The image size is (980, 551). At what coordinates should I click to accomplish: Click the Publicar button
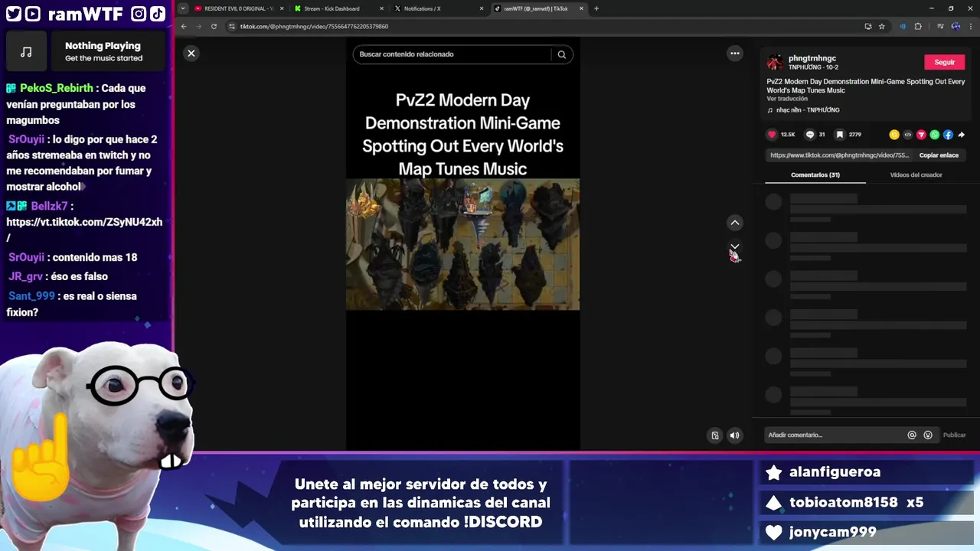pos(954,435)
